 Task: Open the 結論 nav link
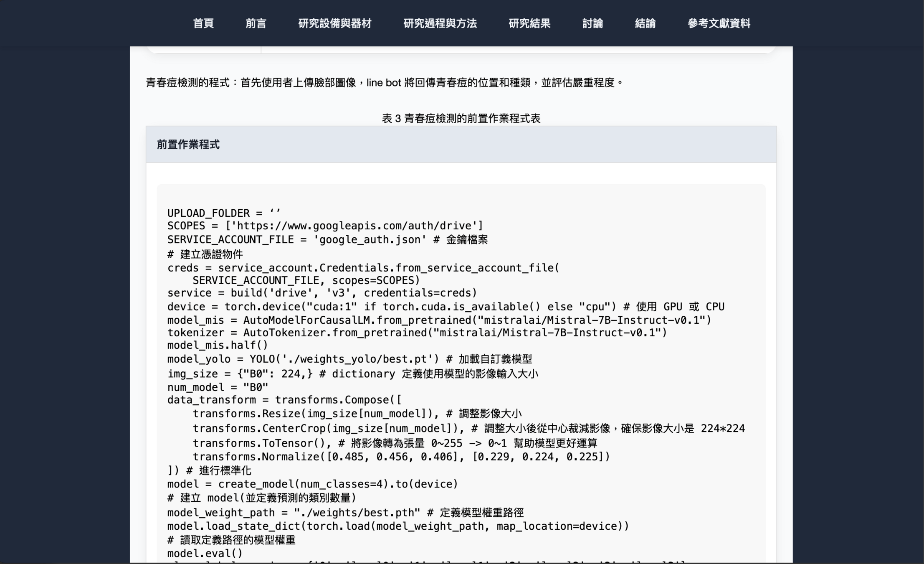click(x=645, y=23)
